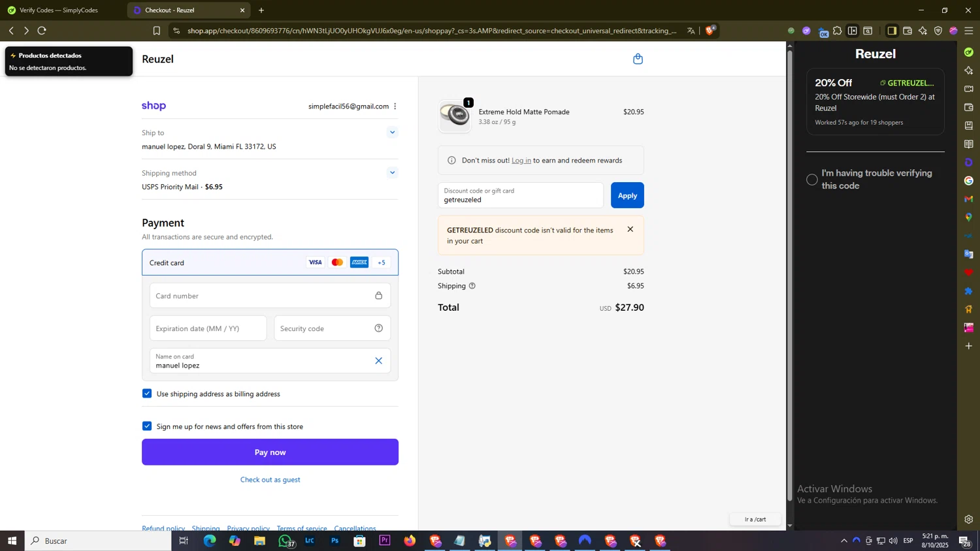Open a new browser tab
This screenshot has width=980, height=551.
261,10
